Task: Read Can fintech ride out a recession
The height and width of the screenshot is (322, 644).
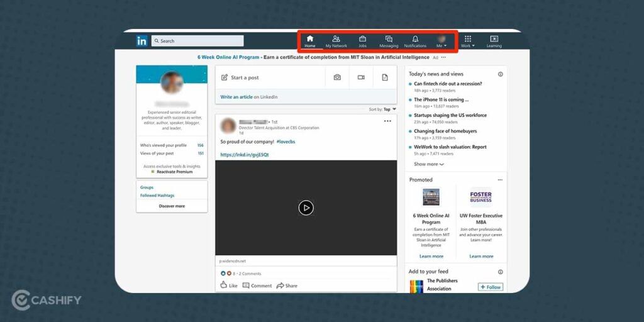Action: click(x=448, y=84)
